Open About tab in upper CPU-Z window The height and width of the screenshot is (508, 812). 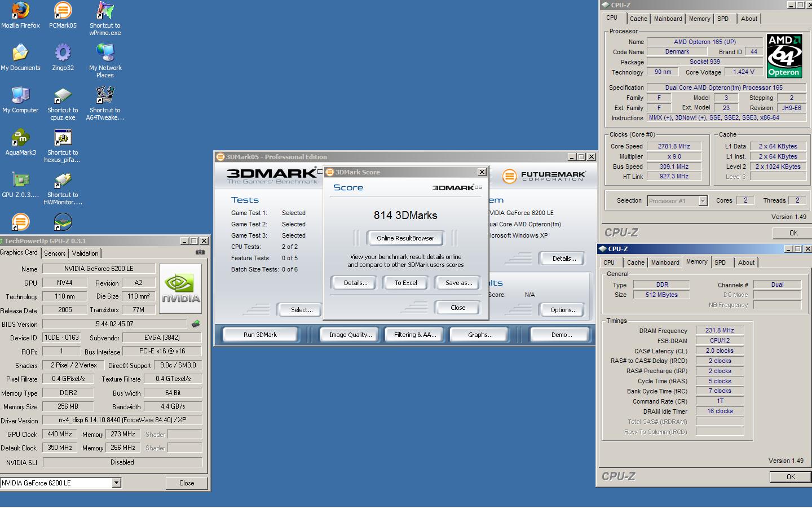[x=749, y=19]
